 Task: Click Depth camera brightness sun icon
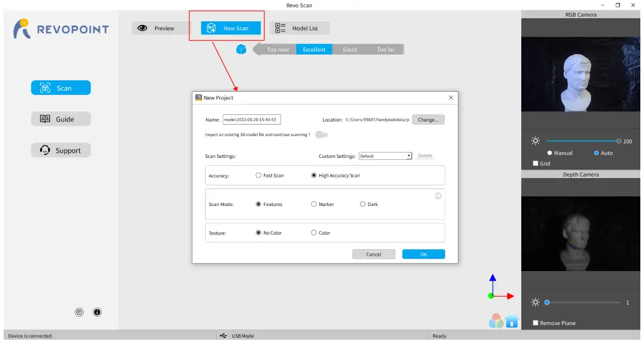[536, 303]
